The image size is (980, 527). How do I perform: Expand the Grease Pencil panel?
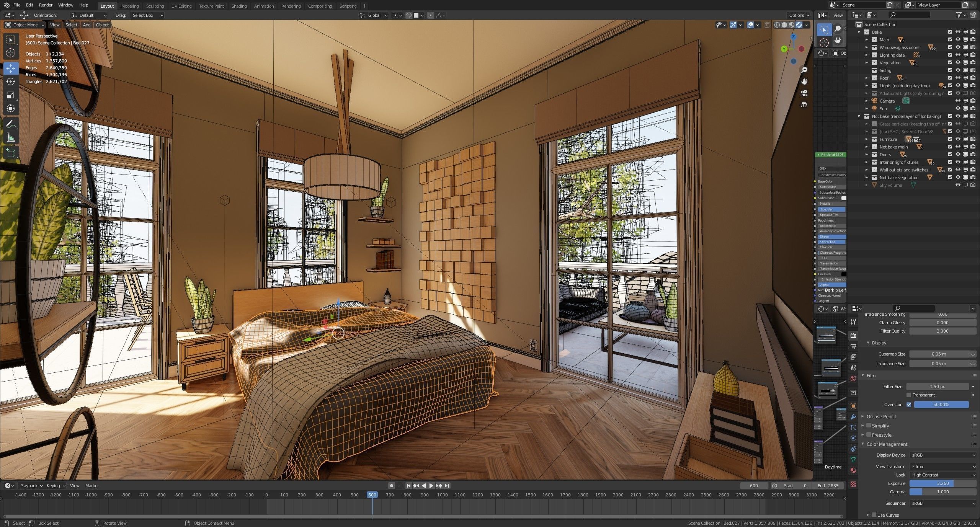click(881, 416)
